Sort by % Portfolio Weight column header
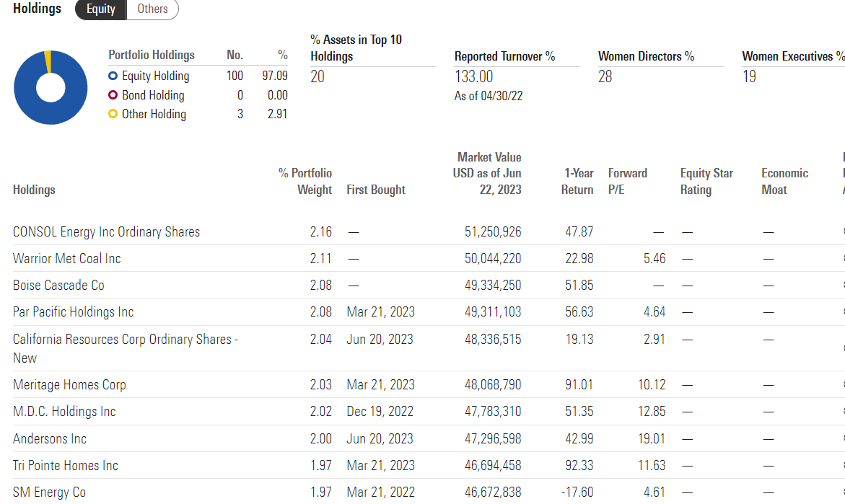The height and width of the screenshot is (504, 845). (x=305, y=182)
